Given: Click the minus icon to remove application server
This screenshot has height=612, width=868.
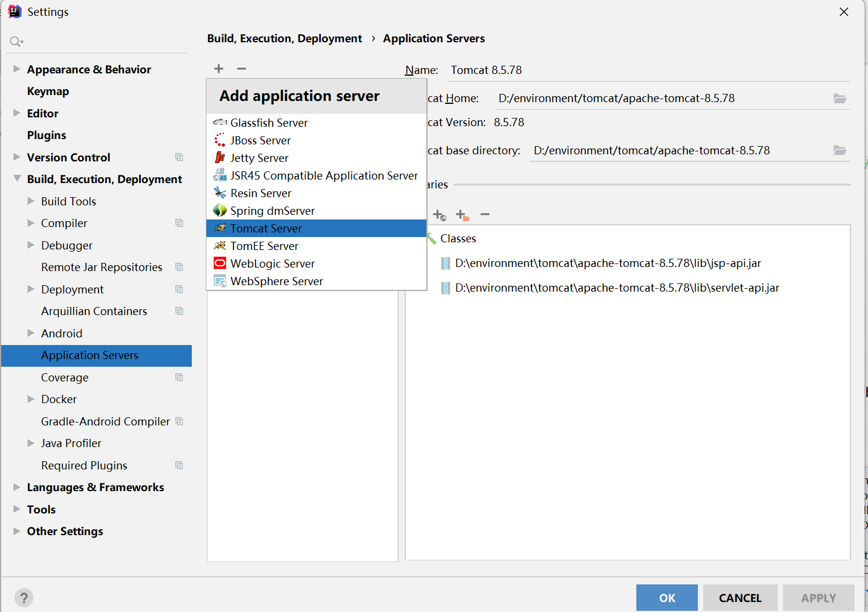Looking at the screenshot, I should pyautogui.click(x=242, y=69).
